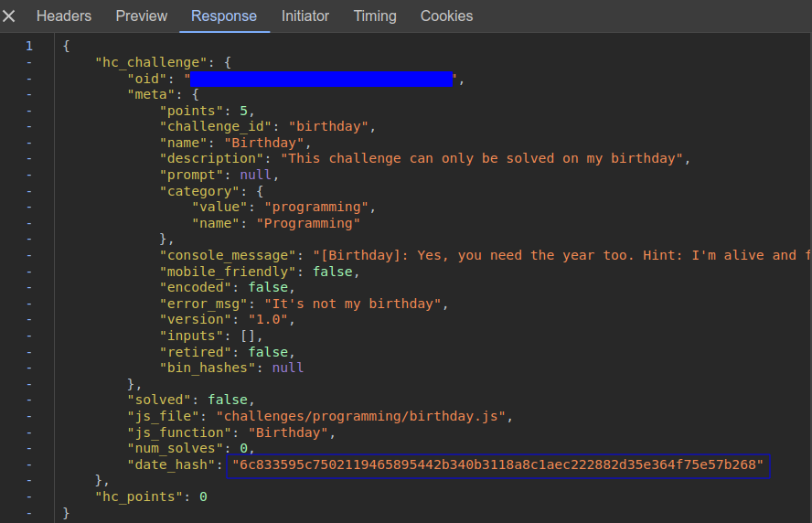View the Timing tab
Viewport: 812px width, 523px height.
click(x=375, y=16)
